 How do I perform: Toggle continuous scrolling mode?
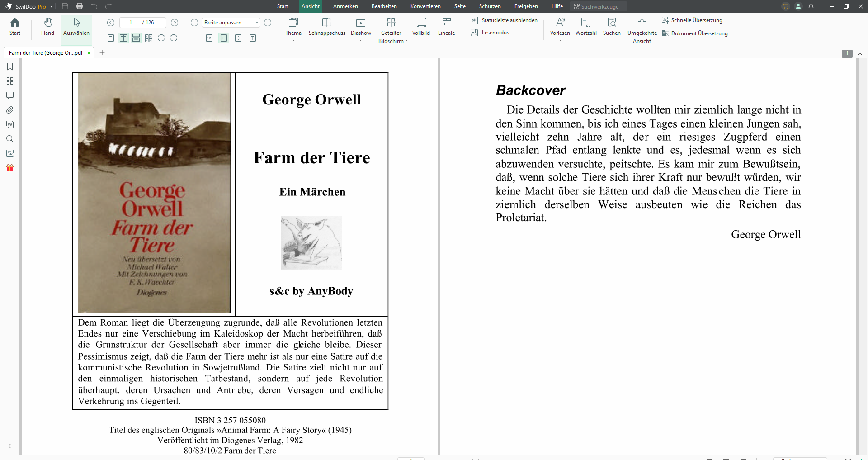pos(136,38)
